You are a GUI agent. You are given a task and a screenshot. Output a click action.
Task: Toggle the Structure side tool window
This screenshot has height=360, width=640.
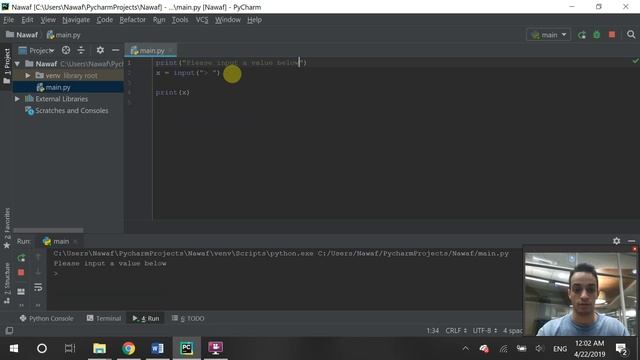click(7, 282)
